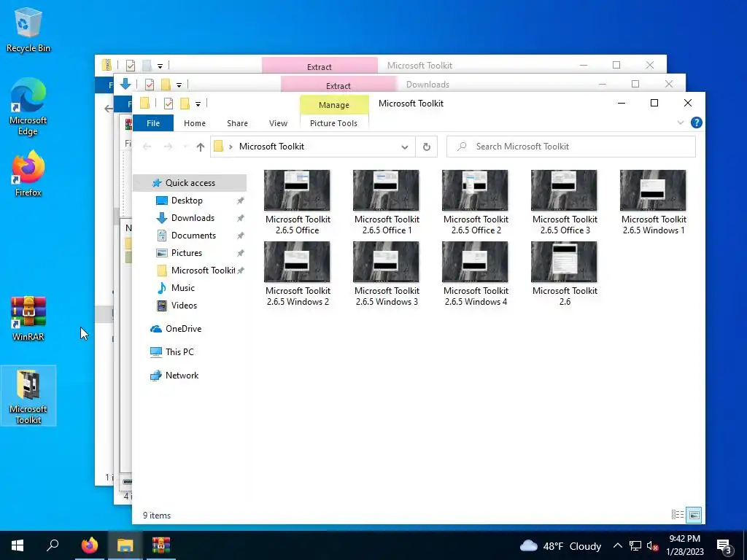The width and height of the screenshot is (747, 560).
Task: Click the taskbar Search icon
Action: click(x=53, y=545)
